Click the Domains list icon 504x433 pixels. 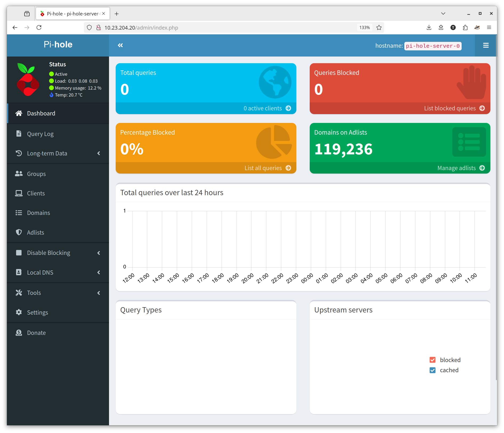pyautogui.click(x=19, y=213)
